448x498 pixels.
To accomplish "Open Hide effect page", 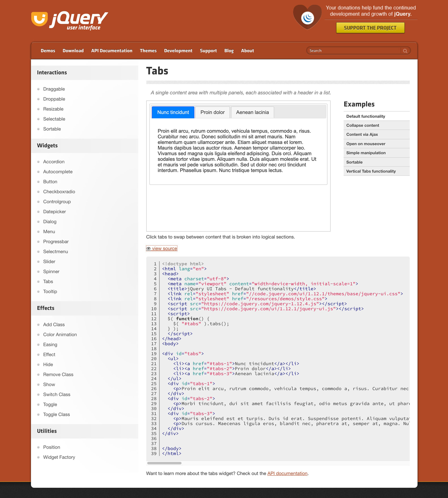I will click(x=48, y=364).
